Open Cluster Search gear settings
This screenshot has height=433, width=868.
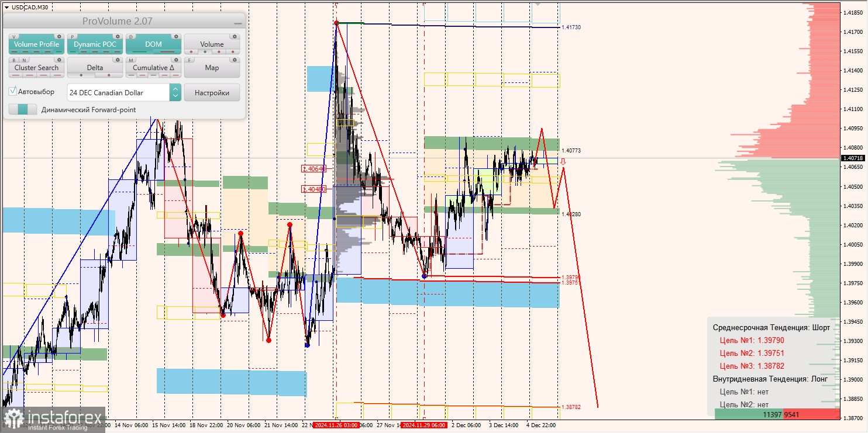59,60
